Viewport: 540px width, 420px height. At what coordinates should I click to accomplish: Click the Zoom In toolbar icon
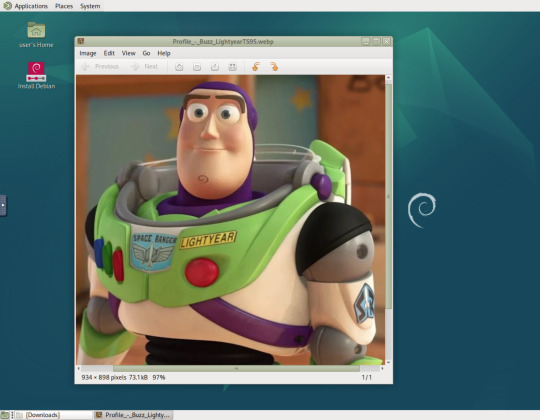click(179, 66)
